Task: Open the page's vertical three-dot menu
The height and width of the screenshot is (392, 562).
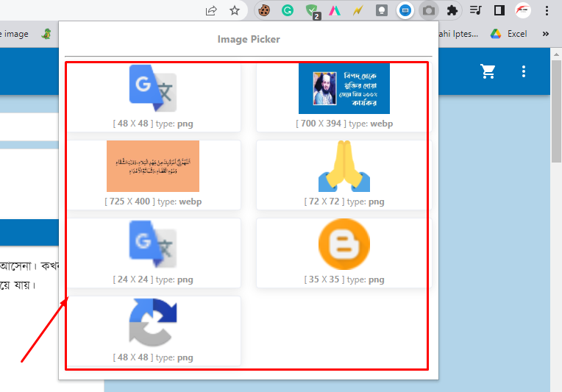Action: (524, 71)
